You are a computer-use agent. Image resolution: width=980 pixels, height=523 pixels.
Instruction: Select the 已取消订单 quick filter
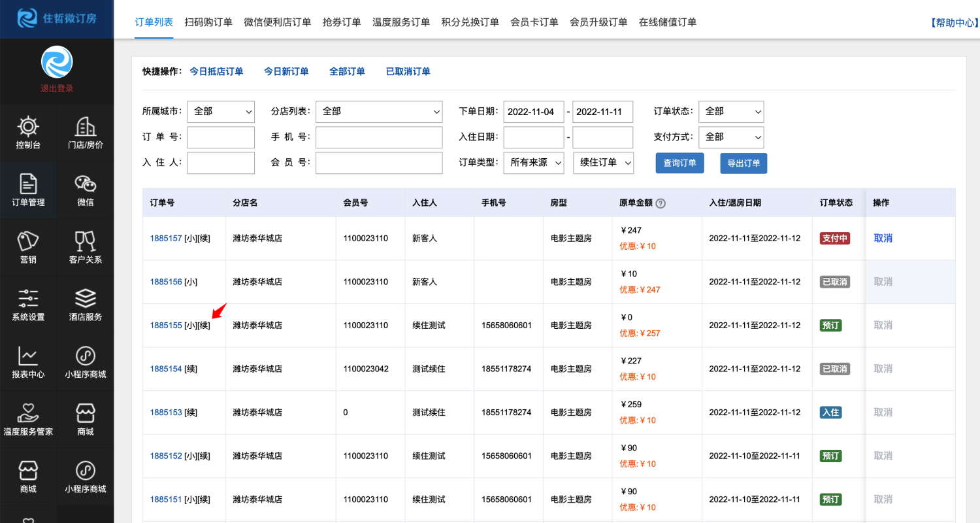(x=408, y=71)
